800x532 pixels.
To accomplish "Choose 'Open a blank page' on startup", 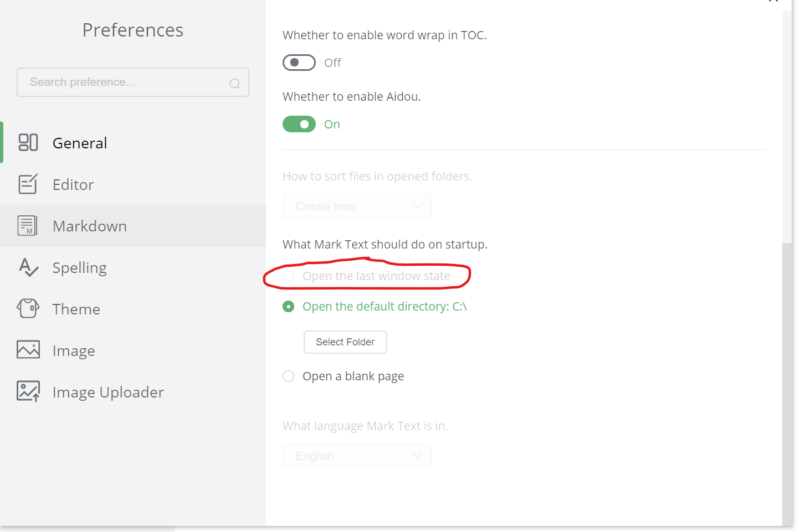I will [288, 376].
